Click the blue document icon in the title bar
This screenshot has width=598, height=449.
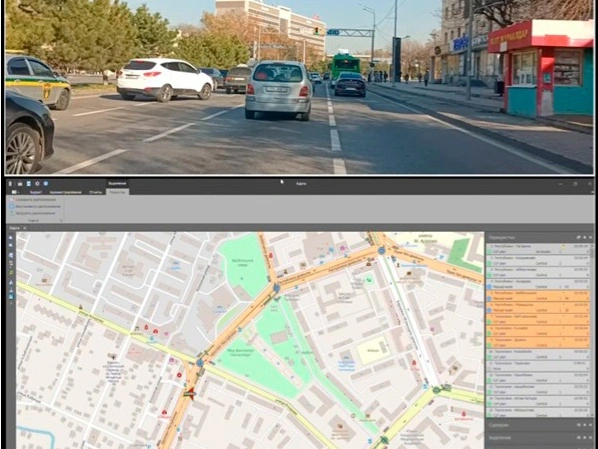[x=29, y=183]
